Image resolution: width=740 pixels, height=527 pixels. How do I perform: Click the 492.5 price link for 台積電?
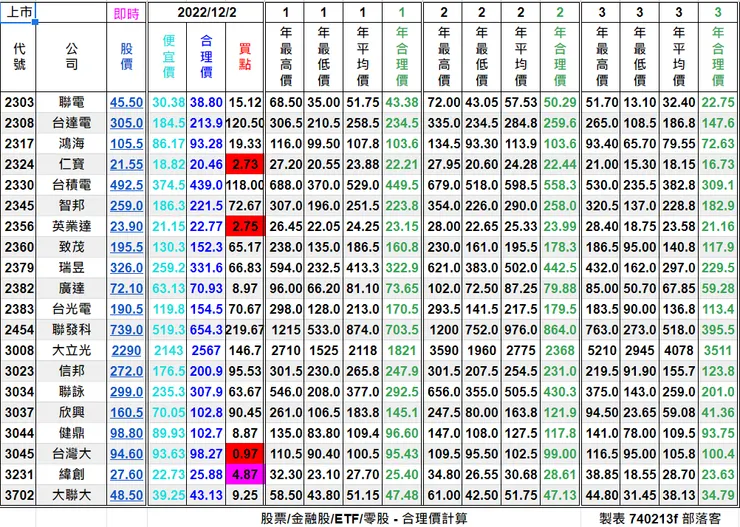(126, 185)
